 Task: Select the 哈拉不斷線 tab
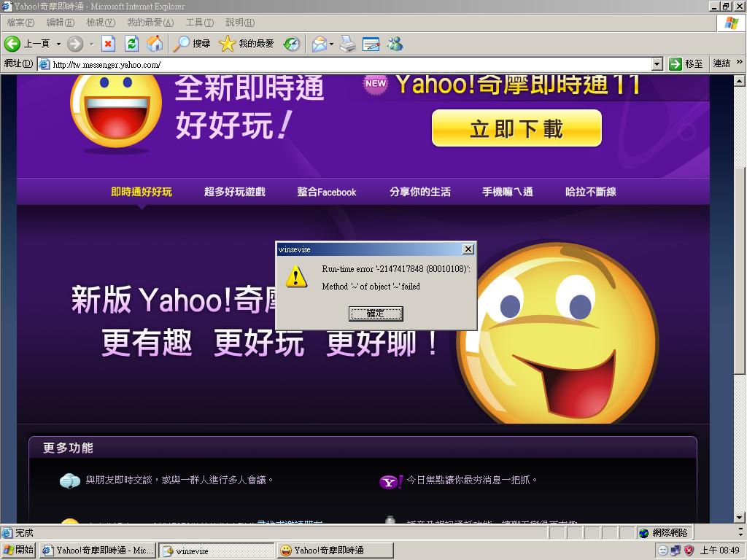[x=591, y=192]
